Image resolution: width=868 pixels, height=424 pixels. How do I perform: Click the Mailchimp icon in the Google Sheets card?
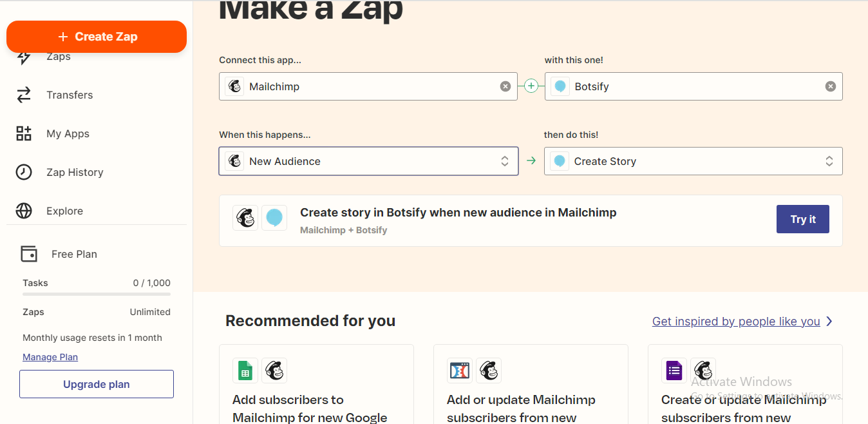pyautogui.click(x=274, y=371)
